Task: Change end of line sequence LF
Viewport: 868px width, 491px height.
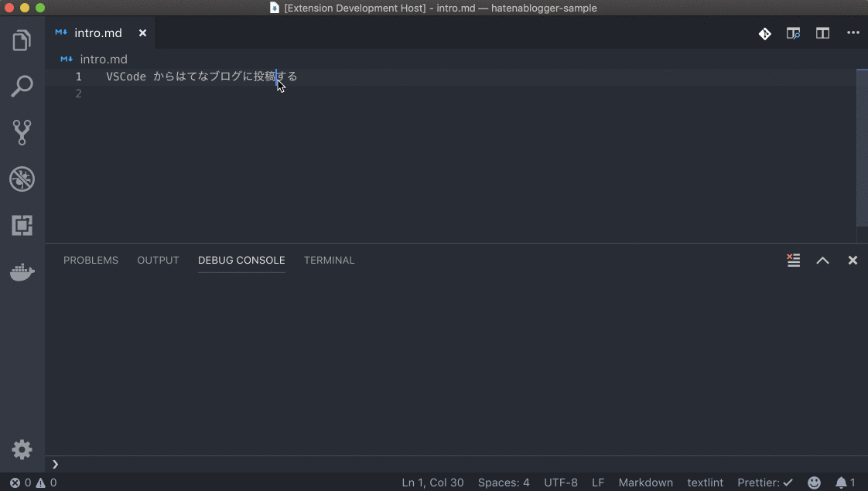Action: coord(598,482)
